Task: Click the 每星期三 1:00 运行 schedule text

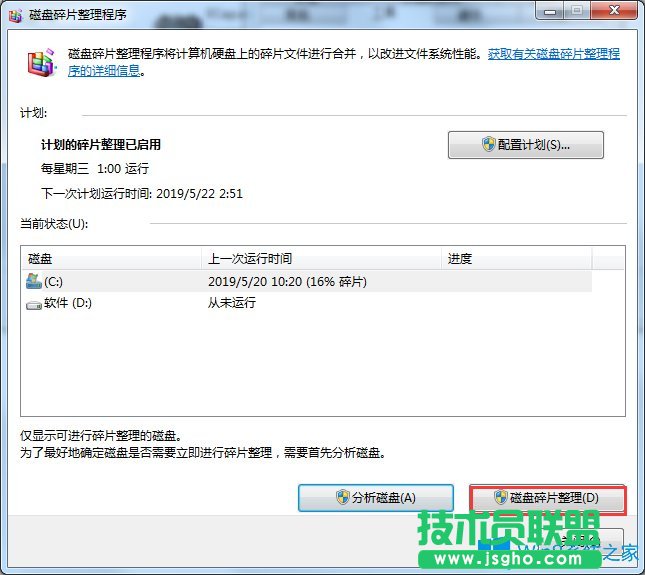Action: tap(95, 169)
